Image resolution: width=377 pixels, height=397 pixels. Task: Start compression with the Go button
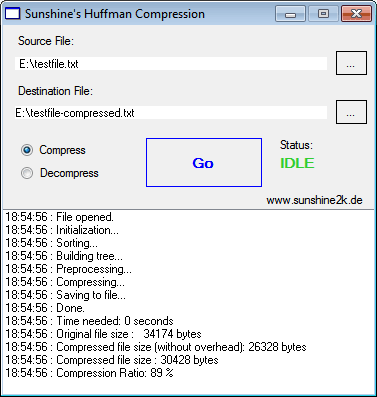tap(204, 163)
